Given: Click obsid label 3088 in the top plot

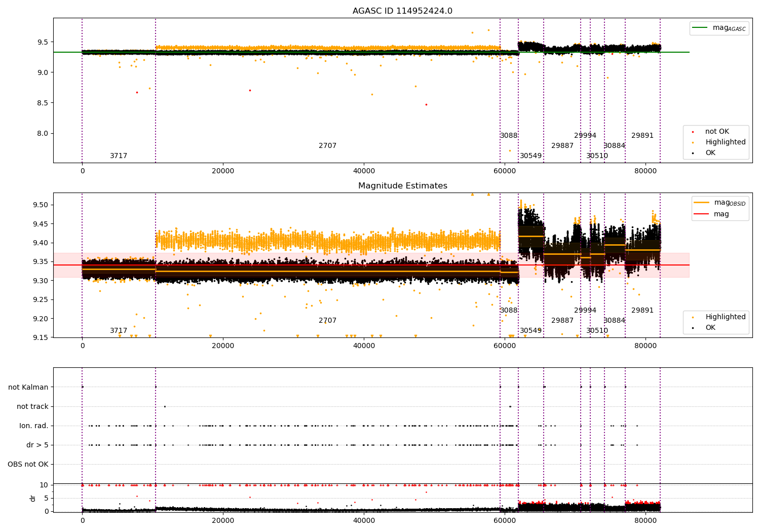Looking at the screenshot, I should click(509, 136).
